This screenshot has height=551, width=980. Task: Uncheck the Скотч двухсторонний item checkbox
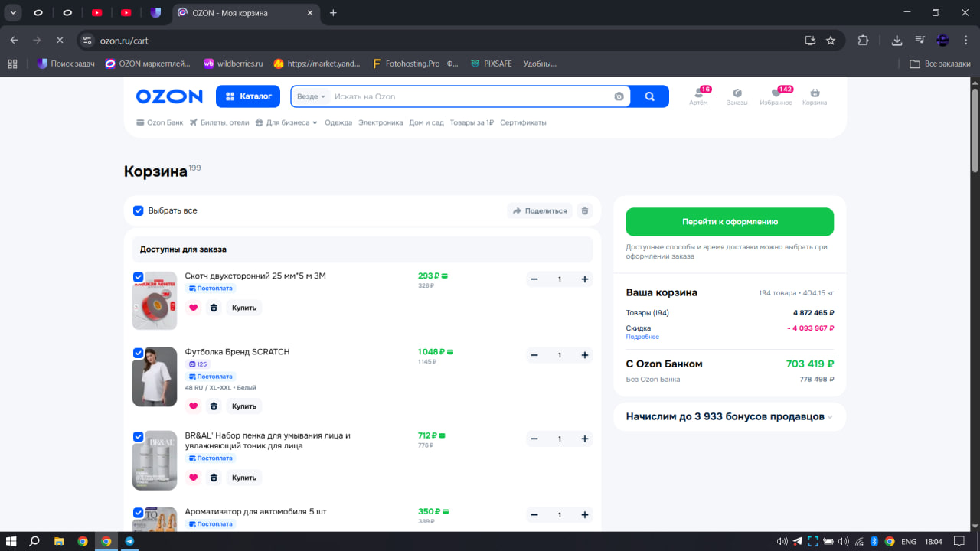pyautogui.click(x=139, y=277)
